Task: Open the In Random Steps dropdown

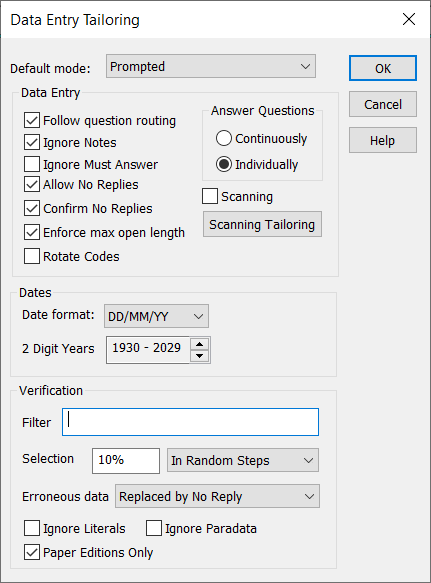Action: (243, 460)
